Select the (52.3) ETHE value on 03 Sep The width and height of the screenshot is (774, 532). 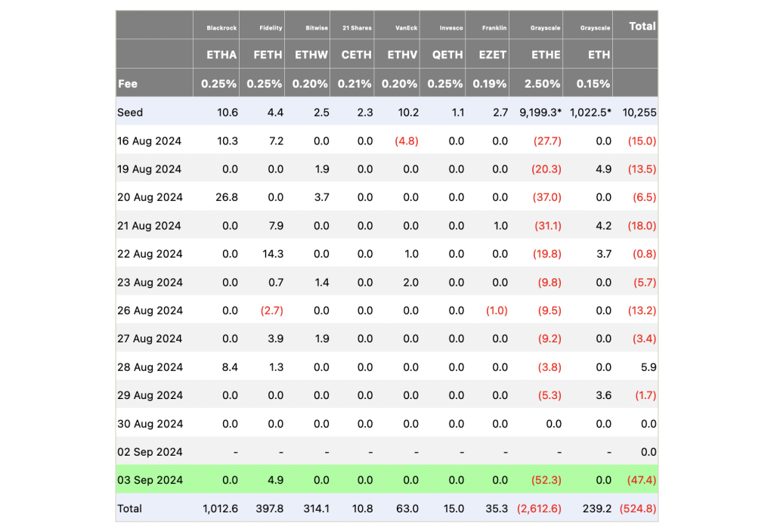(546, 480)
